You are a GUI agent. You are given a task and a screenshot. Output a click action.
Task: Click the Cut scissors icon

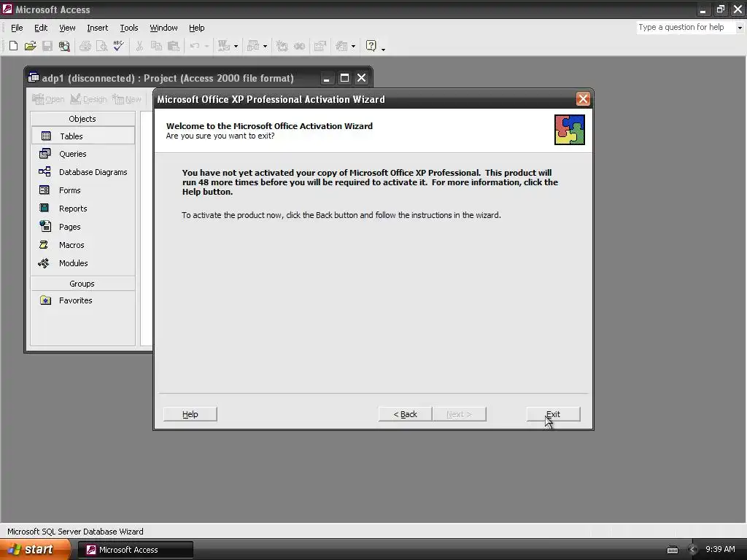click(139, 46)
